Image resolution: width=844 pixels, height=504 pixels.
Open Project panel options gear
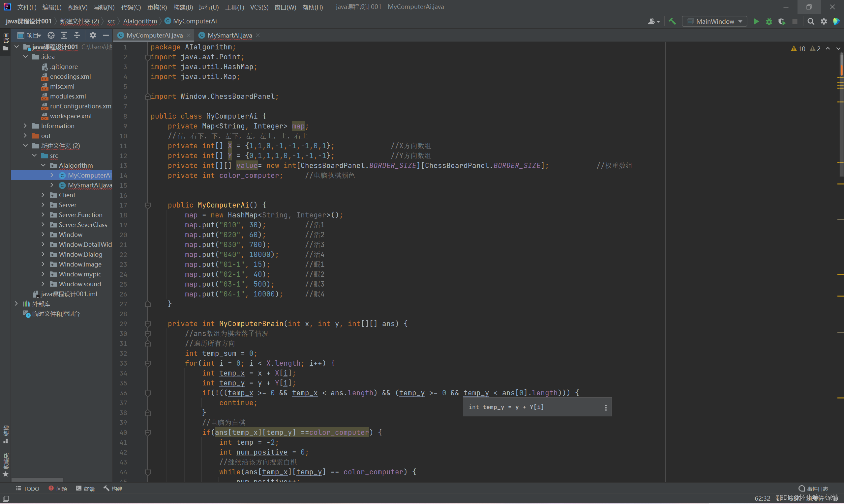pyautogui.click(x=93, y=35)
